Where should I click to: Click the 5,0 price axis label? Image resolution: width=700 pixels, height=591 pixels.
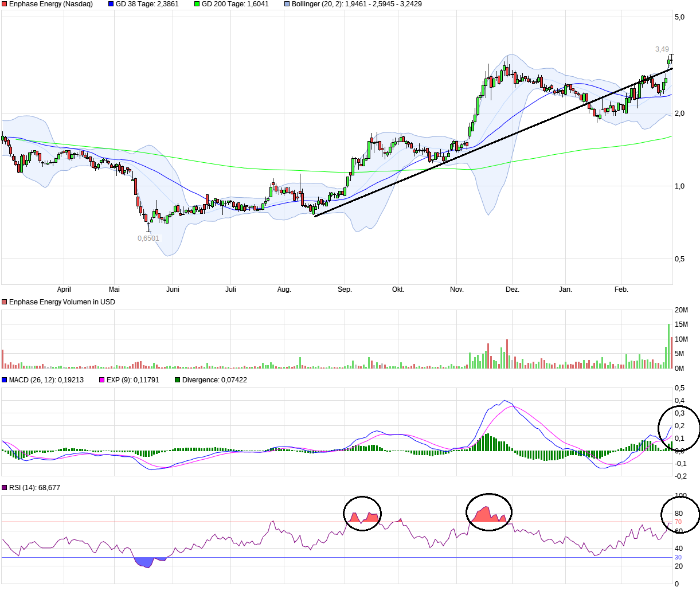tap(679, 17)
